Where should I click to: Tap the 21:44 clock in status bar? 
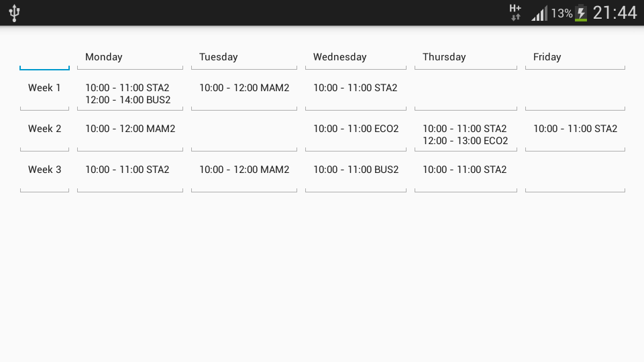[615, 13]
